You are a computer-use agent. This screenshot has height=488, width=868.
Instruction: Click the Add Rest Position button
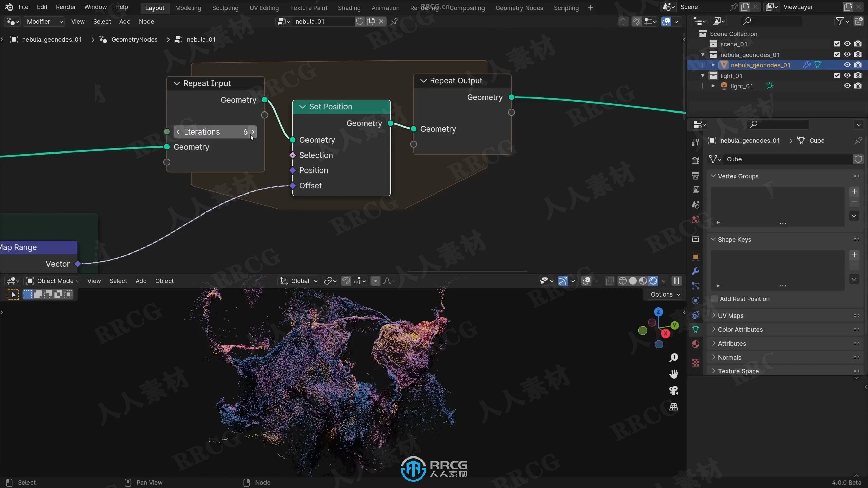click(x=745, y=299)
